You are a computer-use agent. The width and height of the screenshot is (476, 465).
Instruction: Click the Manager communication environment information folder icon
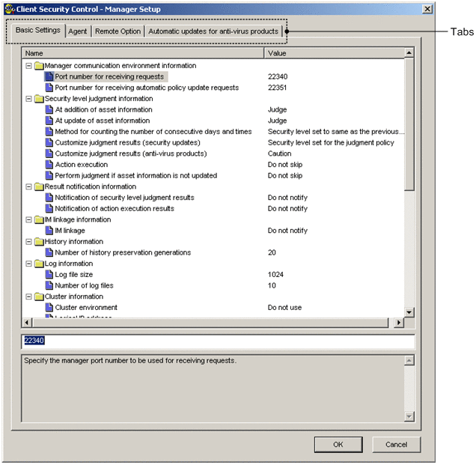tap(39, 66)
